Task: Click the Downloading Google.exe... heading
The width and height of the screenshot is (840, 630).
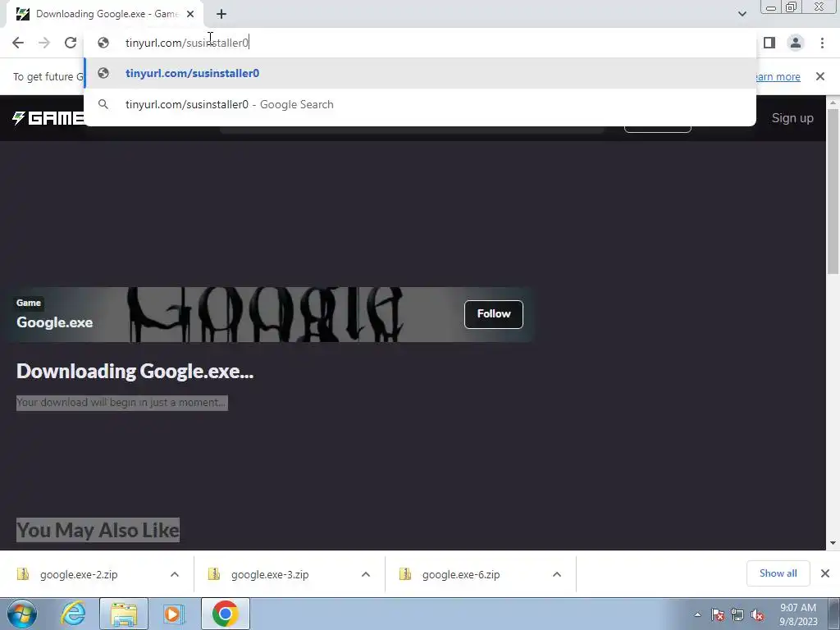Action: [135, 372]
